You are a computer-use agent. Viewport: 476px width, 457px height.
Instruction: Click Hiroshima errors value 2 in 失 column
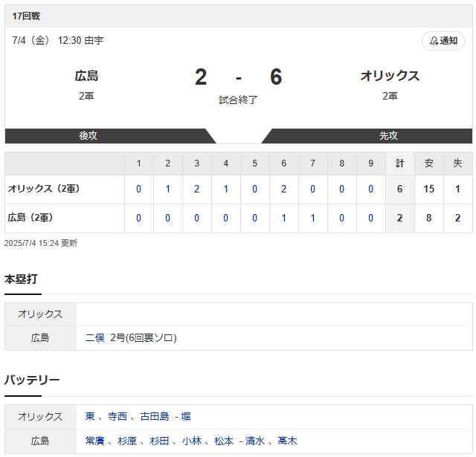457,218
